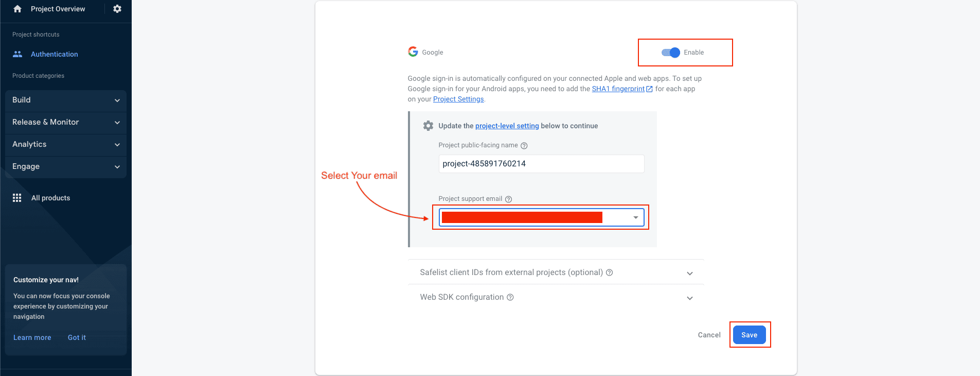Dismiss nav tip with Got it
This screenshot has width=980, height=376.
pos(77,337)
